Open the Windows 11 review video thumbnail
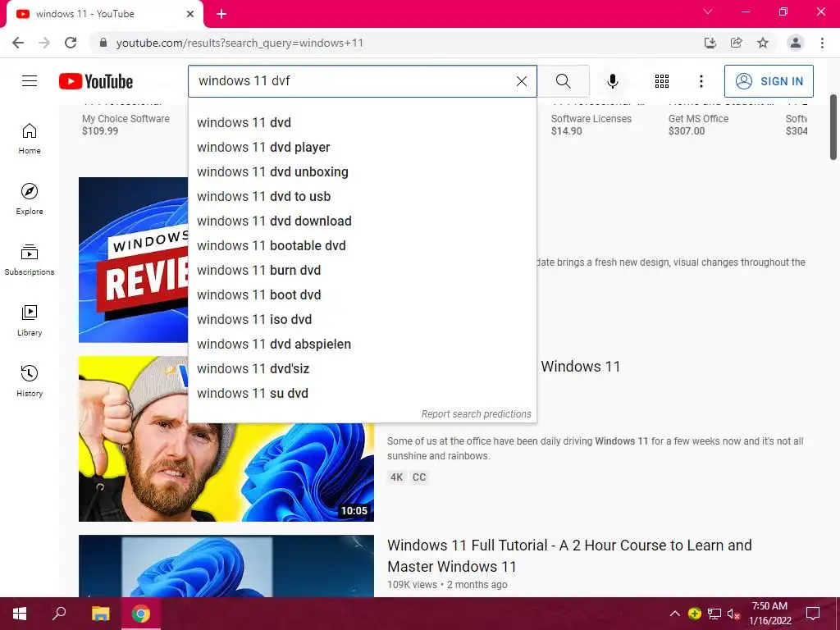The height and width of the screenshot is (630, 840). coord(134,260)
